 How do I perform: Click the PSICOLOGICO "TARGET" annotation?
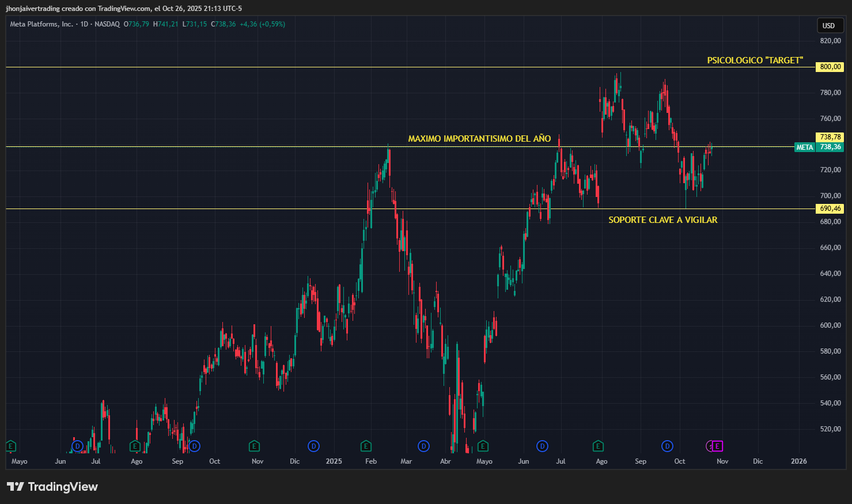click(x=755, y=60)
